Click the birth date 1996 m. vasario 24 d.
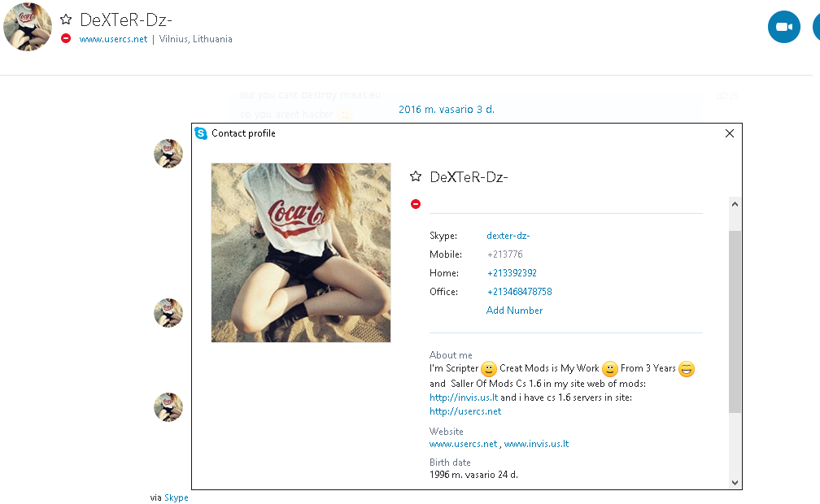This screenshot has width=820, height=504. tap(473, 475)
